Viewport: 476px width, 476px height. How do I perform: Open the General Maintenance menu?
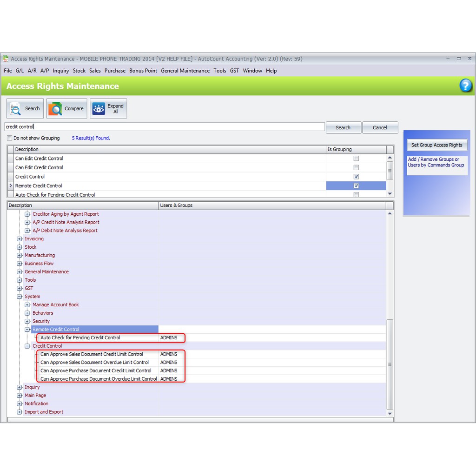185,71
